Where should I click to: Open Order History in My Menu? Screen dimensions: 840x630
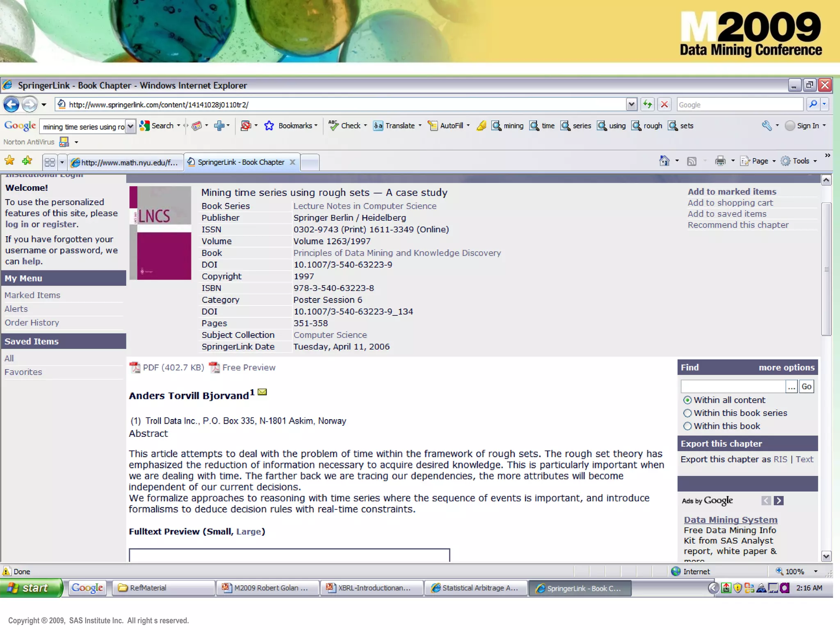pyautogui.click(x=32, y=322)
